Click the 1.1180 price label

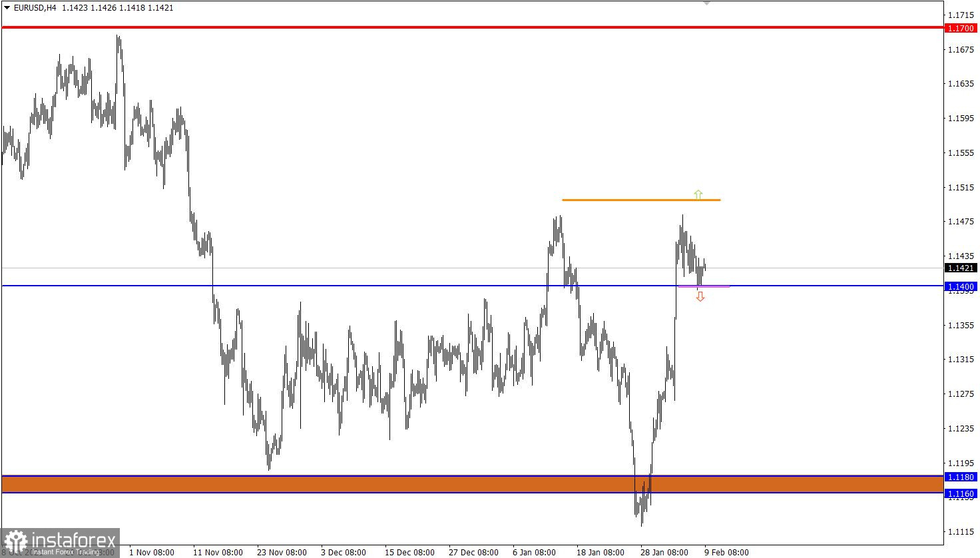click(x=961, y=477)
